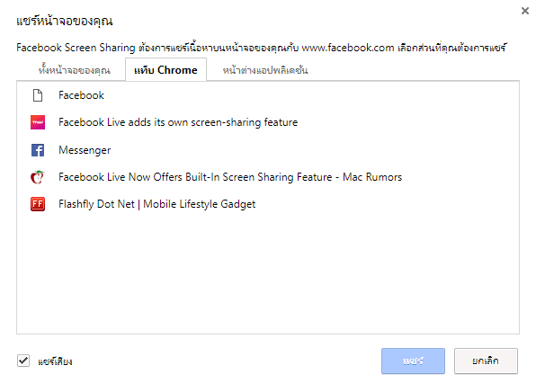Screen dimensions: 536x392
Task: Click the Facebook logo icon beside Messenger
Action: coord(38,150)
